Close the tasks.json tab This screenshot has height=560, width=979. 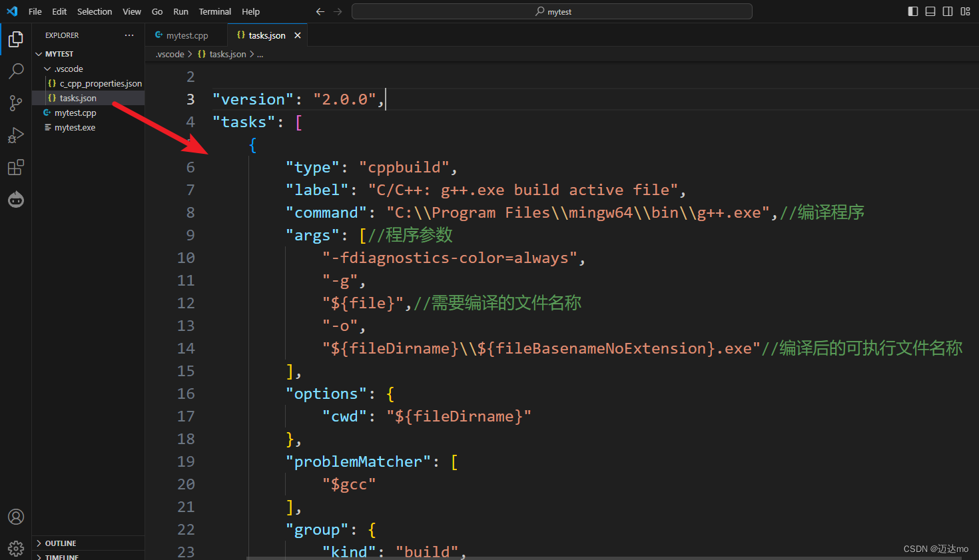(298, 35)
